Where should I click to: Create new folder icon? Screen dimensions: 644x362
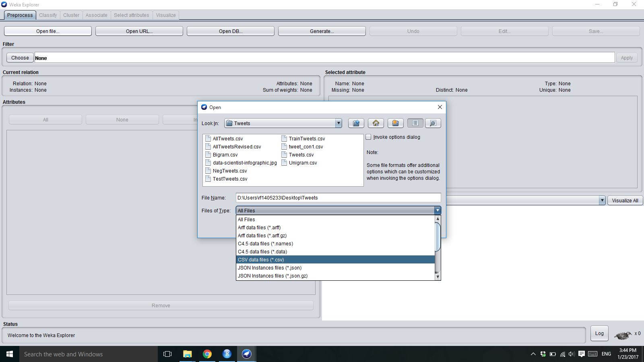click(x=396, y=123)
